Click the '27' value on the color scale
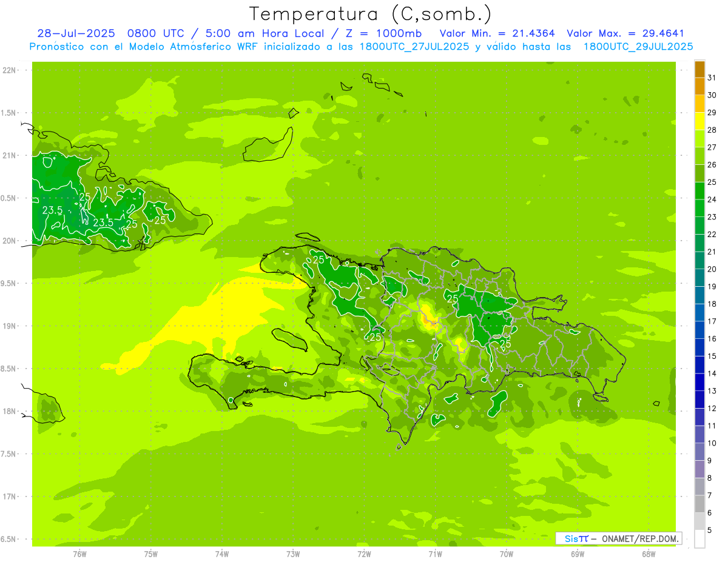The width and height of the screenshot is (728, 562). point(712,147)
